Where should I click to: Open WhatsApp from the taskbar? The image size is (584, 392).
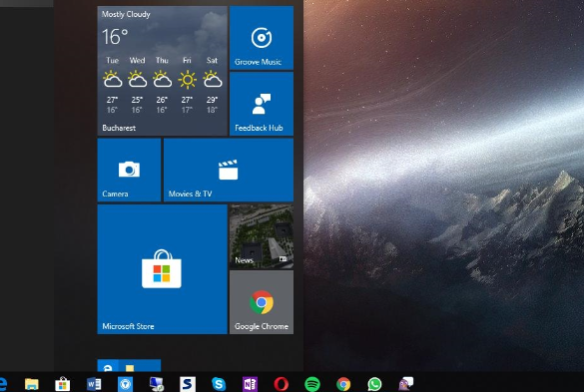pos(374,384)
